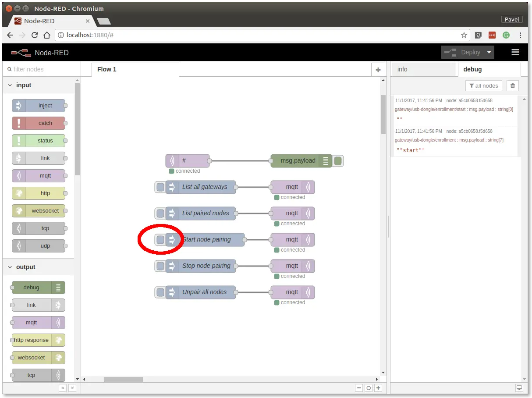Select the debug node in output palette
Image resolution: width=532 pixels, height=398 pixels.
pos(39,288)
